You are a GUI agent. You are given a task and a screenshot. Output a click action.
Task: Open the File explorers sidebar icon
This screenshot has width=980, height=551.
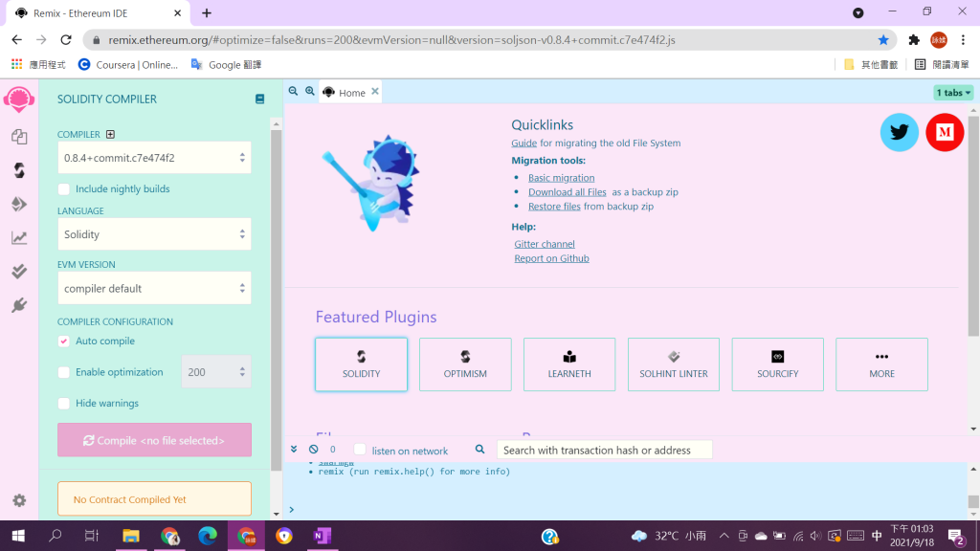click(19, 136)
